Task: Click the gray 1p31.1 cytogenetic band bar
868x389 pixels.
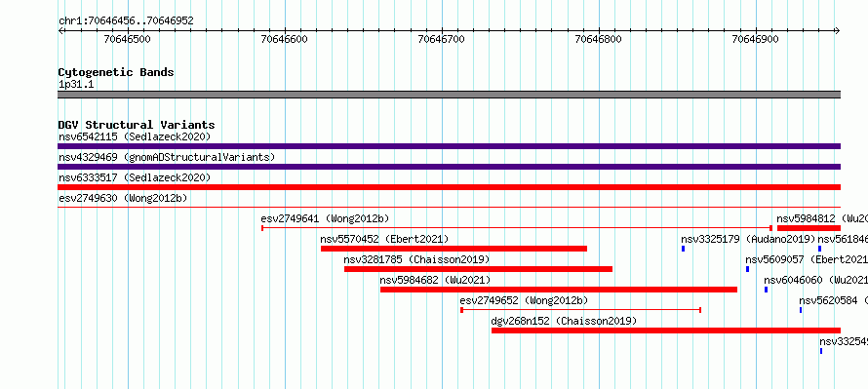Action: click(449, 95)
